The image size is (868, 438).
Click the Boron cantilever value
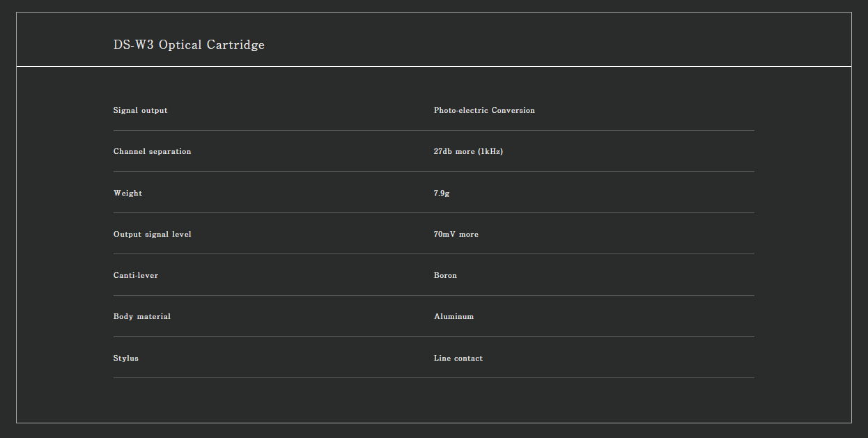coord(445,275)
